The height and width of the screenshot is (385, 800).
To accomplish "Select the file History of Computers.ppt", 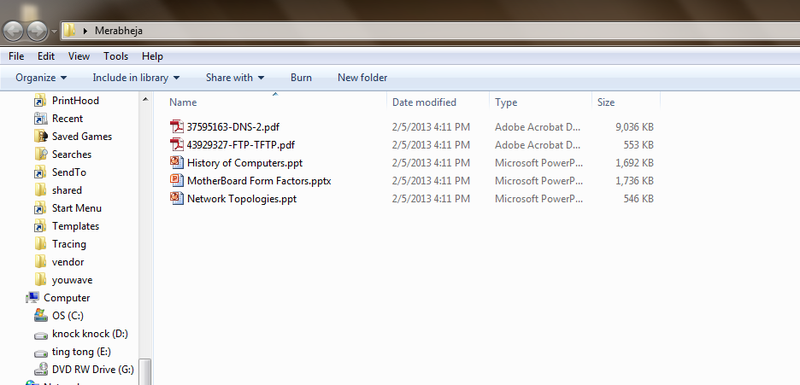I will click(245, 163).
